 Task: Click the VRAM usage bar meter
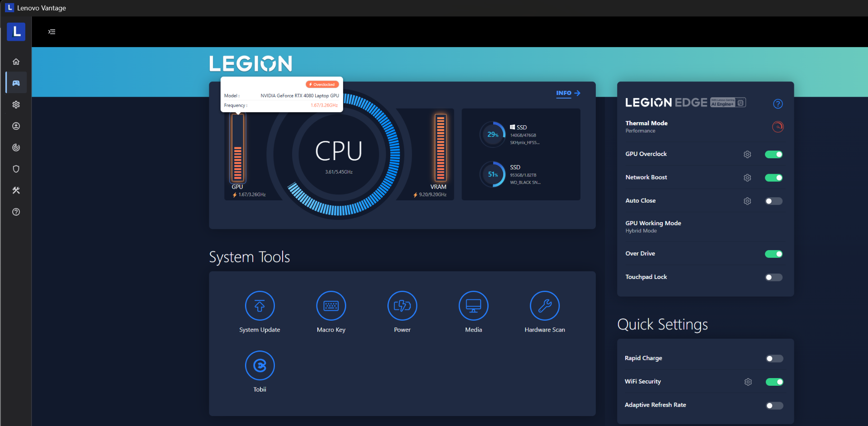point(440,147)
